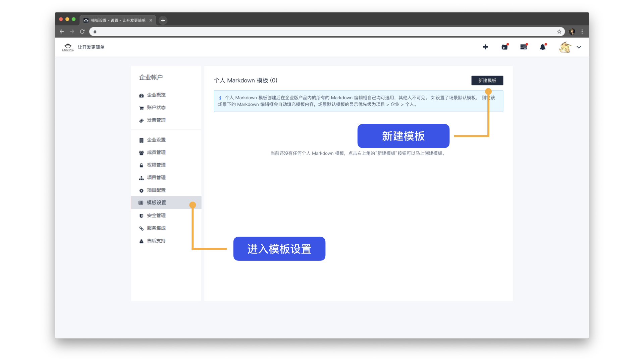Image resolution: width=644 pixels, height=362 pixels.
Task: Click the 新建模板 button
Action: tap(487, 80)
